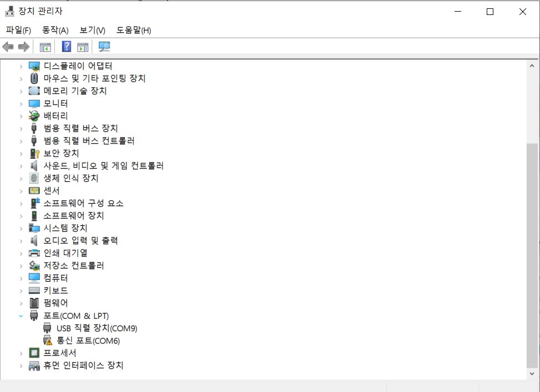Image resolution: width=540 pixels, height=392 pixels.
Task: Select USB 직렬 장치(COM9) device
Action: click(97, 328)
